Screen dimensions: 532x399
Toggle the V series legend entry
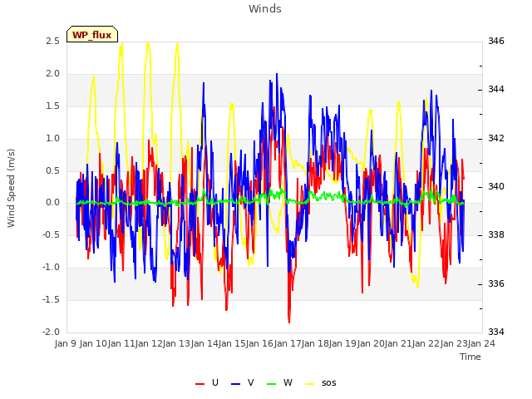pyautogui.click(x=243, y=382)
